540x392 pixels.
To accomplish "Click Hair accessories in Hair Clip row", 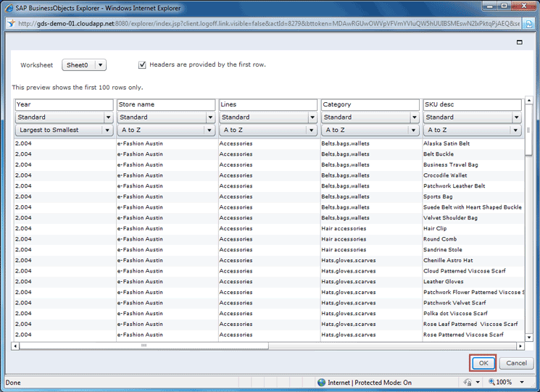I will (x=344, y=228).
